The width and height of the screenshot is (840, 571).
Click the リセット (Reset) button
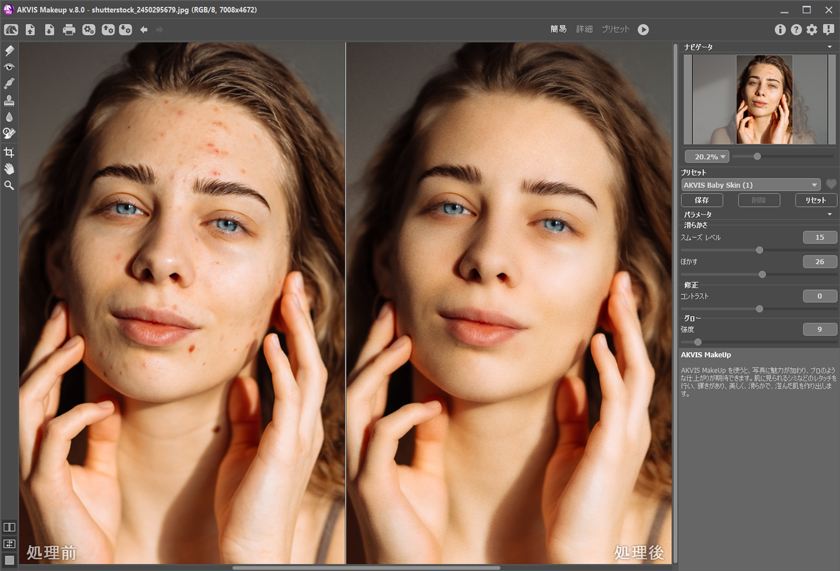815,200
